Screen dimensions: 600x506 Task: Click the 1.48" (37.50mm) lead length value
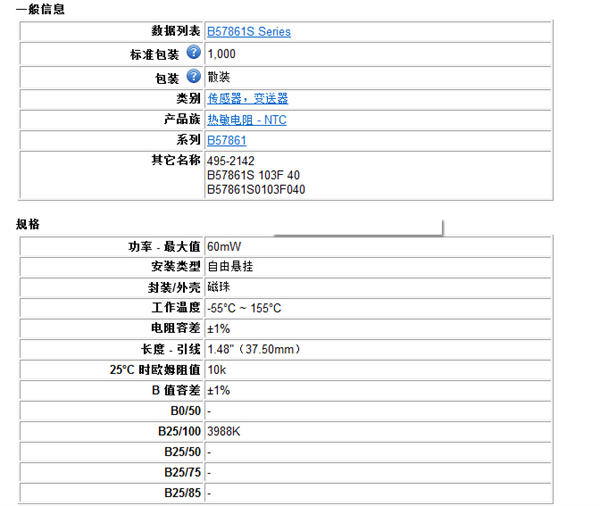254,349
